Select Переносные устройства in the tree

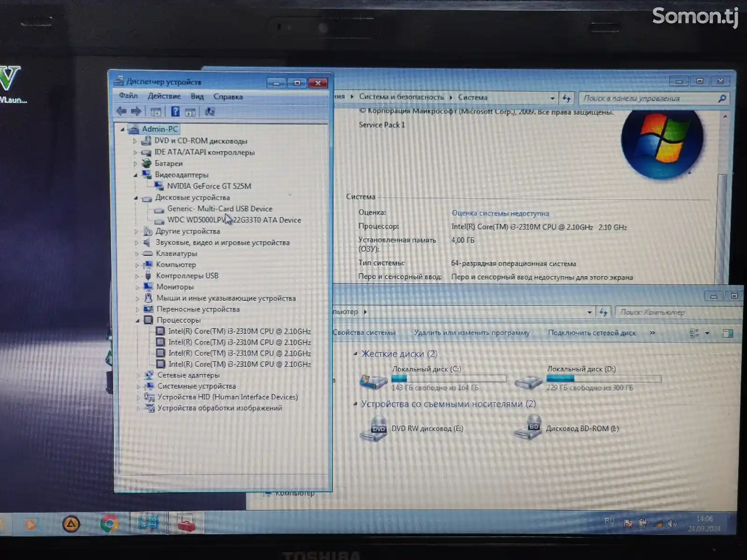point(198,309)
